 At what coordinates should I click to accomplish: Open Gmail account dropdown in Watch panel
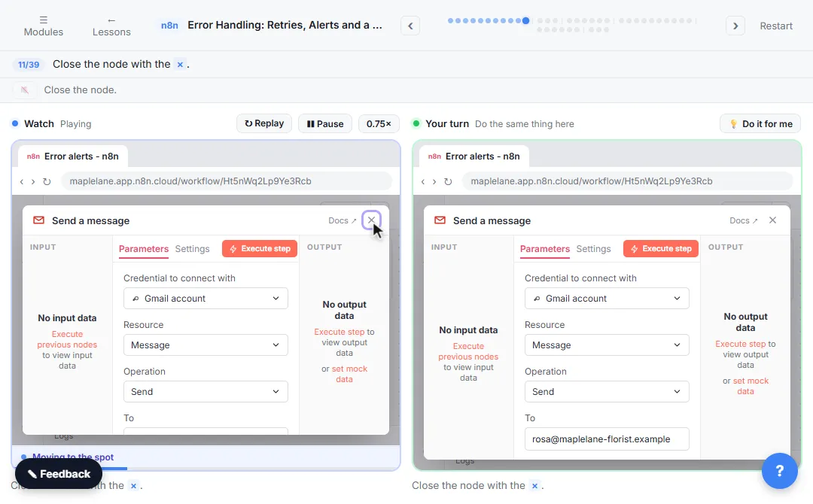pyautogui.click(x=206, y=299)
